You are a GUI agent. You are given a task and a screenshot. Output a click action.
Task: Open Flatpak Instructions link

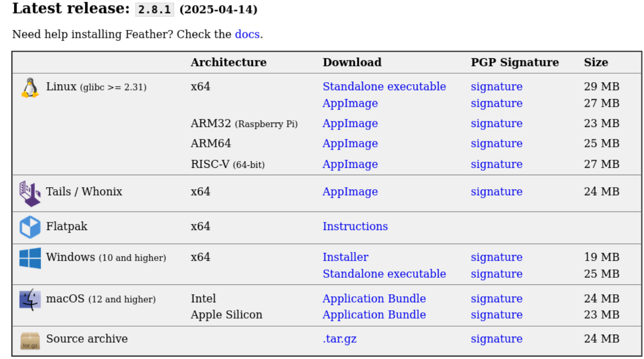355,226
